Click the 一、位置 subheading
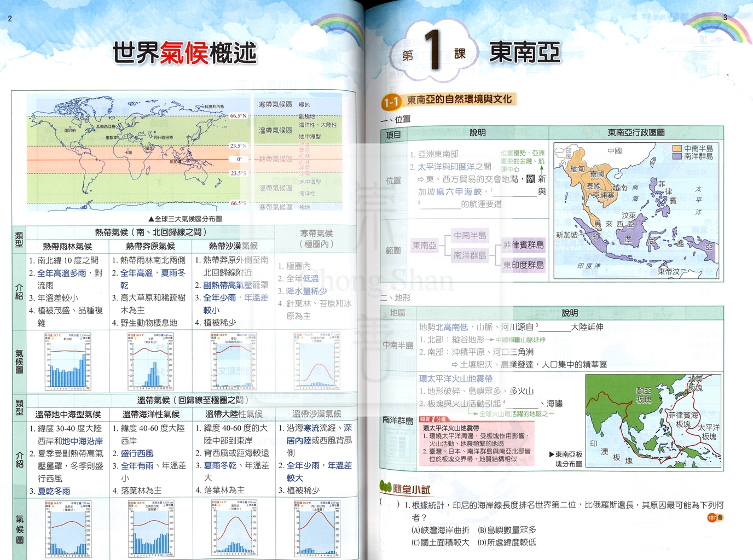The image size is (753, 560). click(x=395, y=119)
